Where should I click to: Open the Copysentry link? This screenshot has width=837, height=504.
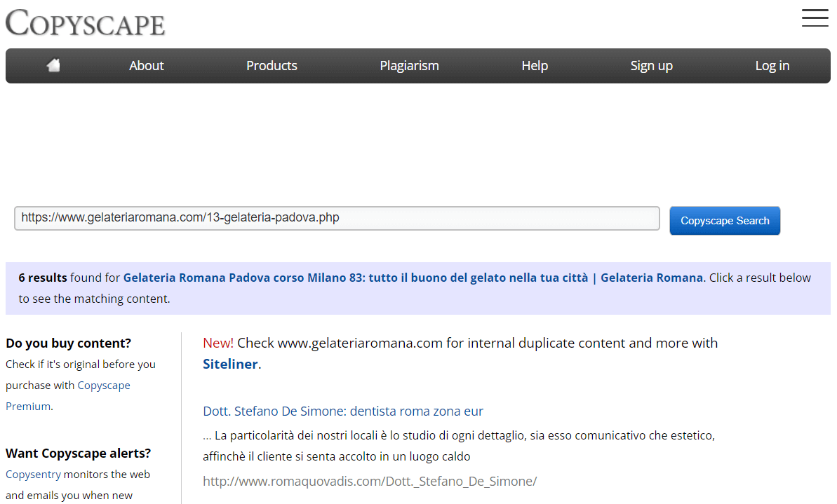pyautogui.click(x=33, y=475)
